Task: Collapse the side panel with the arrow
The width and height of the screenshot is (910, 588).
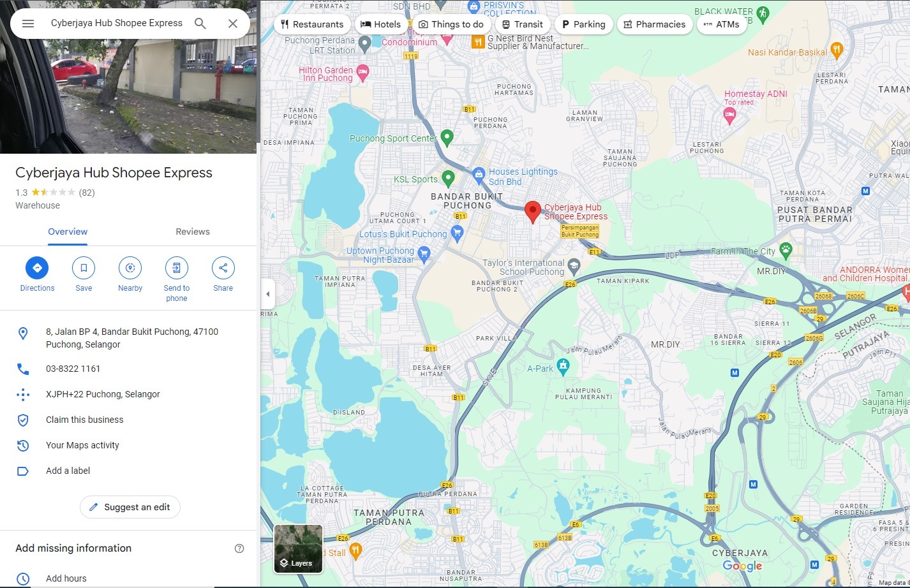Action: [x=268, y=294]
